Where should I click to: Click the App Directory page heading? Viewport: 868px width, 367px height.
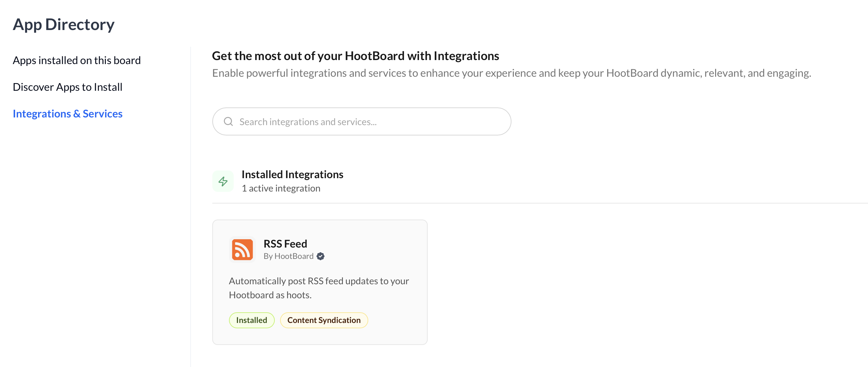[x=64, y=25]
